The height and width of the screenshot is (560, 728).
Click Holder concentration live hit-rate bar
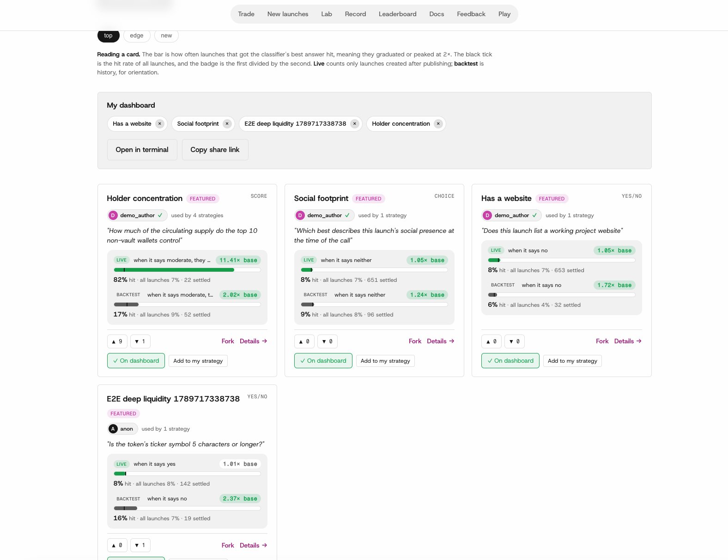[187, 270]
